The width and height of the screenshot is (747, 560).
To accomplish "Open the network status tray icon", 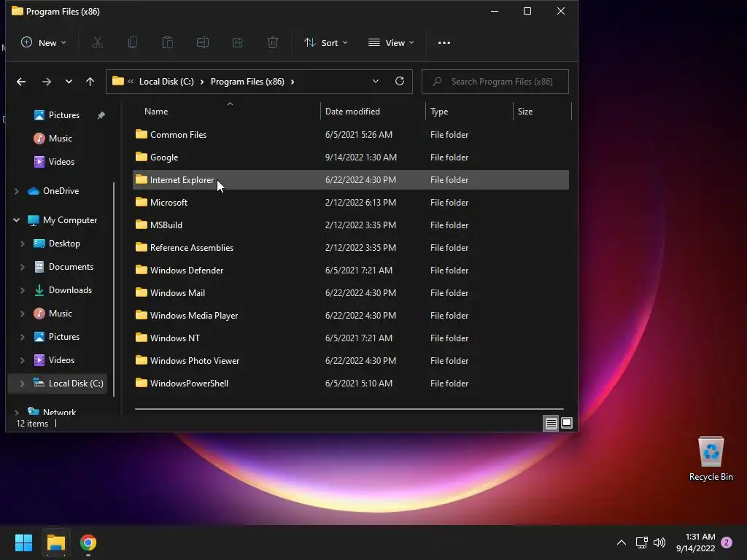I will tap(641, 542).
